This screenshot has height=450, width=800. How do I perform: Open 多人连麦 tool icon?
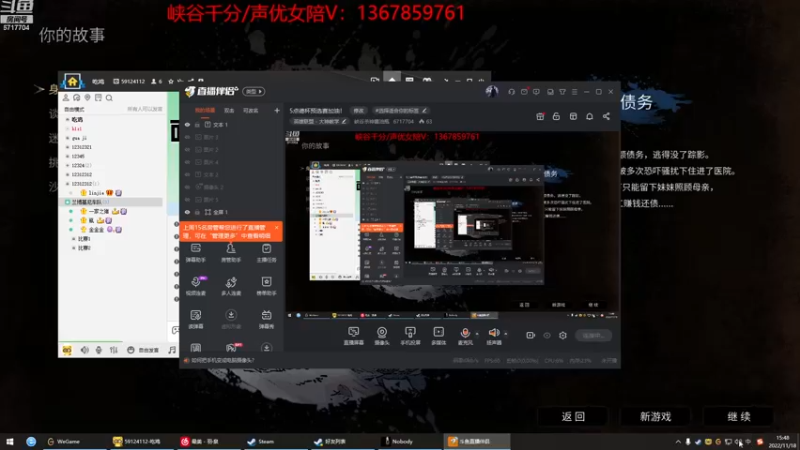[x=231, y=286]
